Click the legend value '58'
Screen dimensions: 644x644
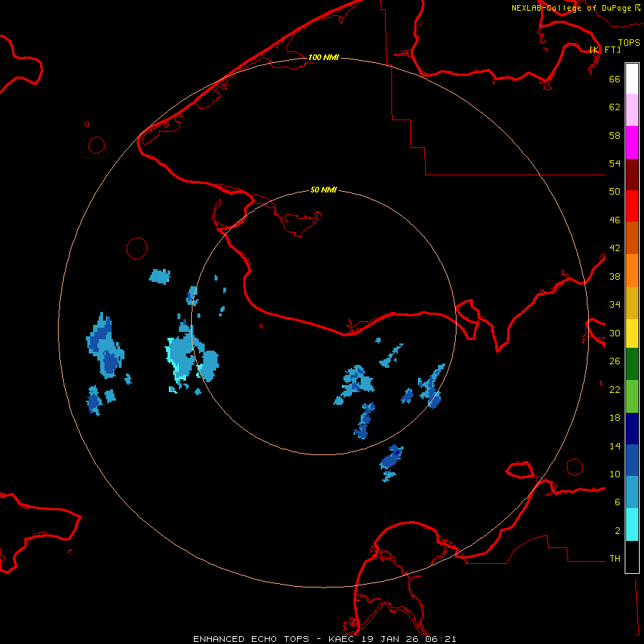(615, 135)
